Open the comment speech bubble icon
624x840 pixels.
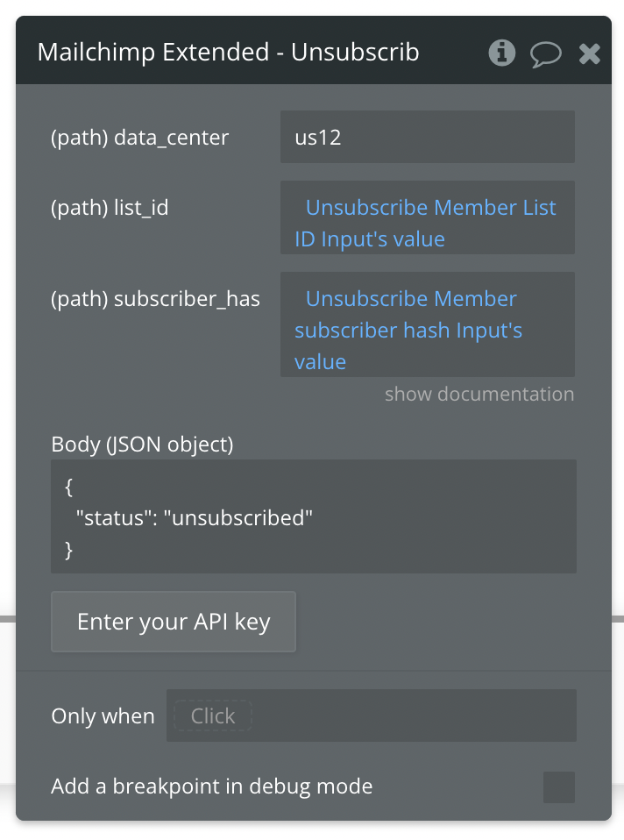coord(546,53)
